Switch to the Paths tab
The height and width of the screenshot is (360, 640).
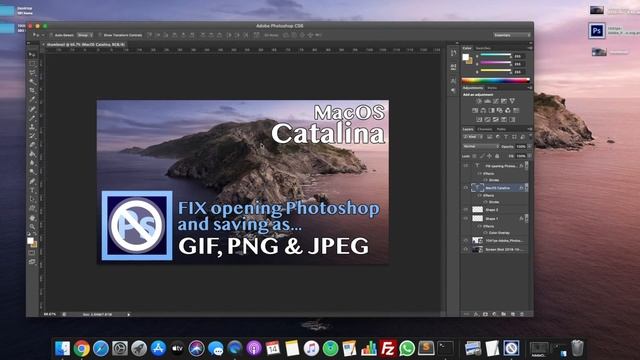(x=501, y=129)
